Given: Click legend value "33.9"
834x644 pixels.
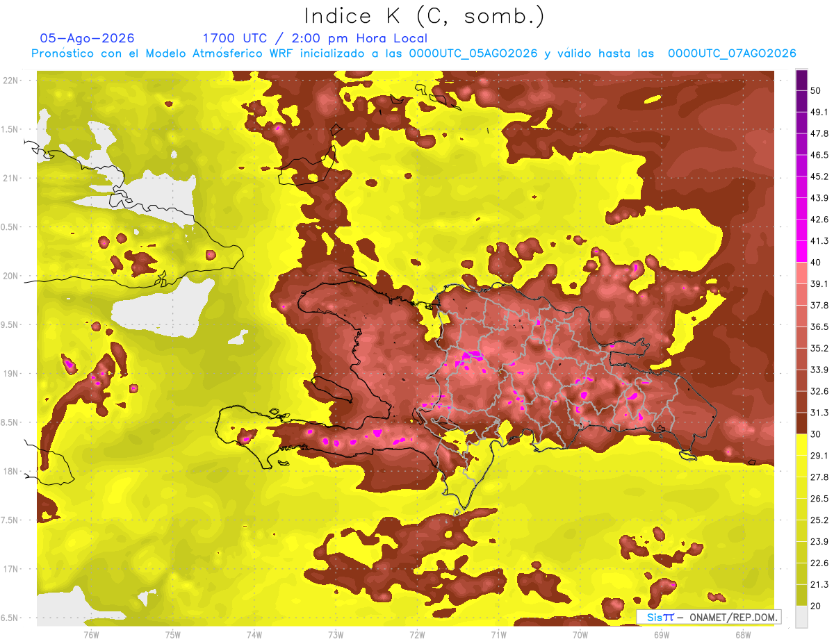Looking at the screenshot, I should 819,370.
